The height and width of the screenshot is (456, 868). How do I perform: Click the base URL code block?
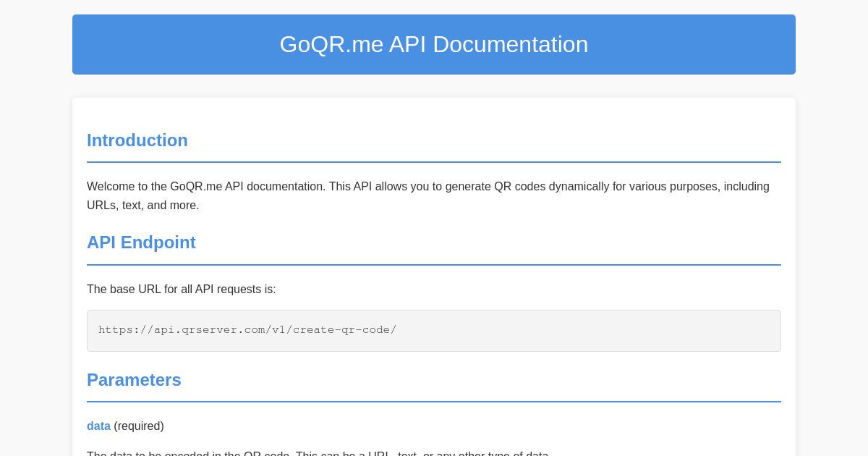[x=434, y=331]
